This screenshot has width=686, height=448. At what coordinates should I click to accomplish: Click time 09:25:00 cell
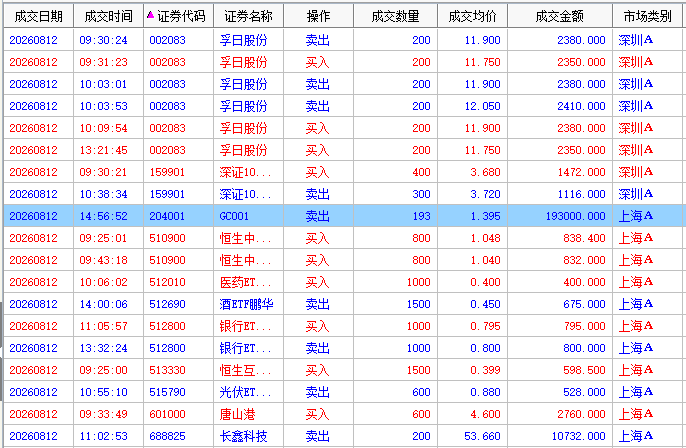click(x=103, y=370)
